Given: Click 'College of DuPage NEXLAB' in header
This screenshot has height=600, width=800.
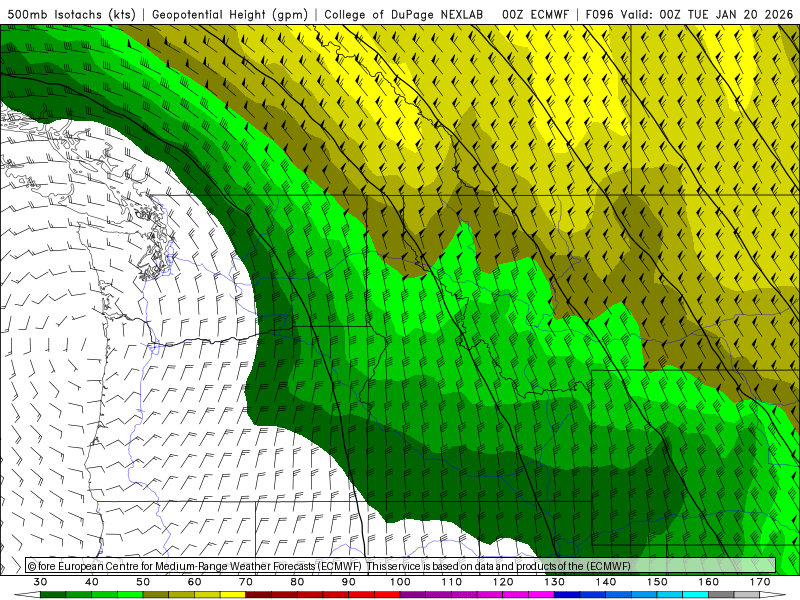Looking at the screenshot, I should click(x=404, y=14).
